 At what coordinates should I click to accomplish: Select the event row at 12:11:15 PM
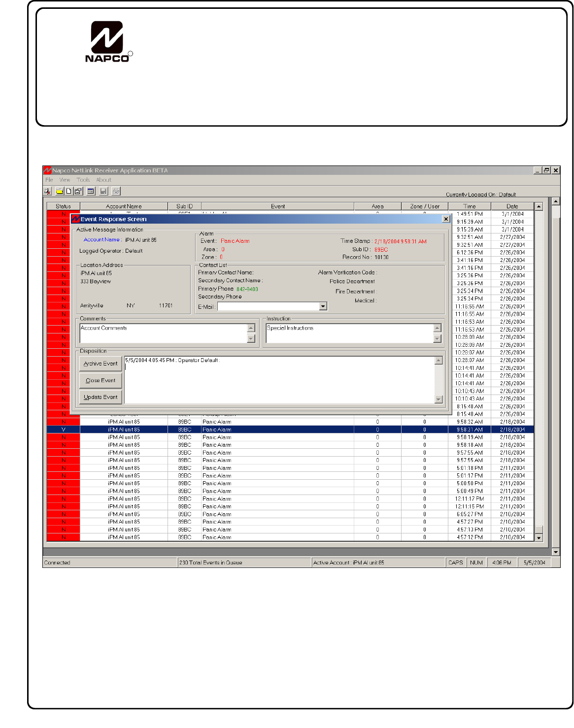(290, 506)
